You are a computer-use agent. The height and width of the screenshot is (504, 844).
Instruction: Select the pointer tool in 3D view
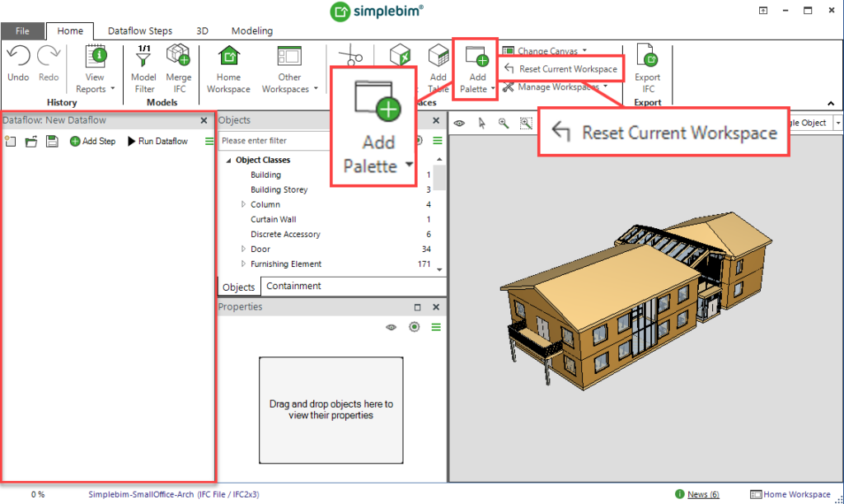click(481, 124)
